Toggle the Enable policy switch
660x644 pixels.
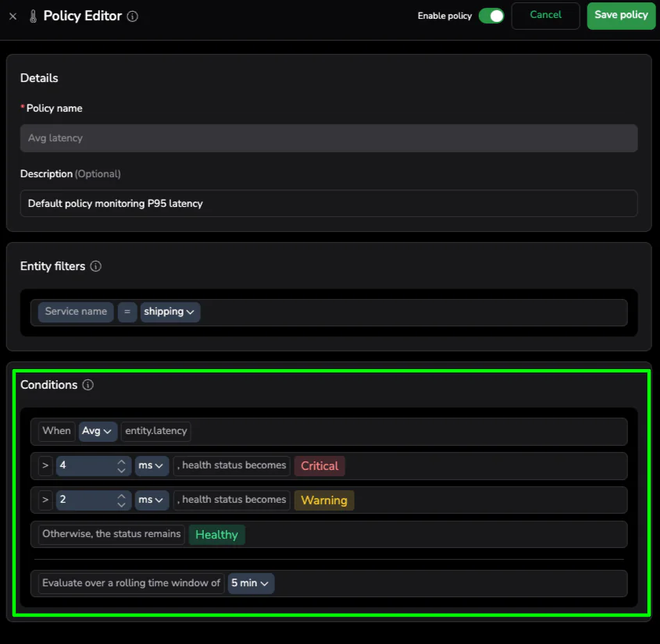pos(491,16)
